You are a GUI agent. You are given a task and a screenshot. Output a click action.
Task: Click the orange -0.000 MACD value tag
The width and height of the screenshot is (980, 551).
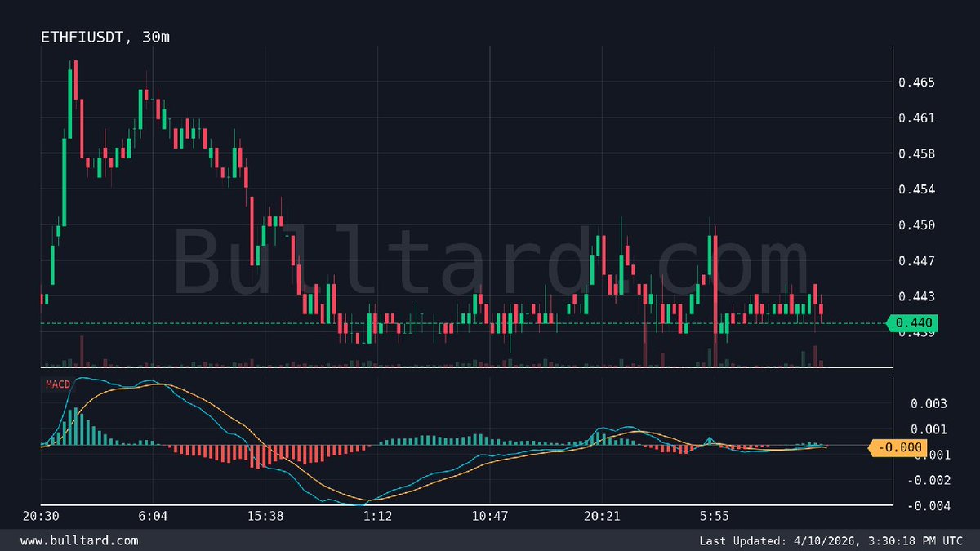coord(898,447)
